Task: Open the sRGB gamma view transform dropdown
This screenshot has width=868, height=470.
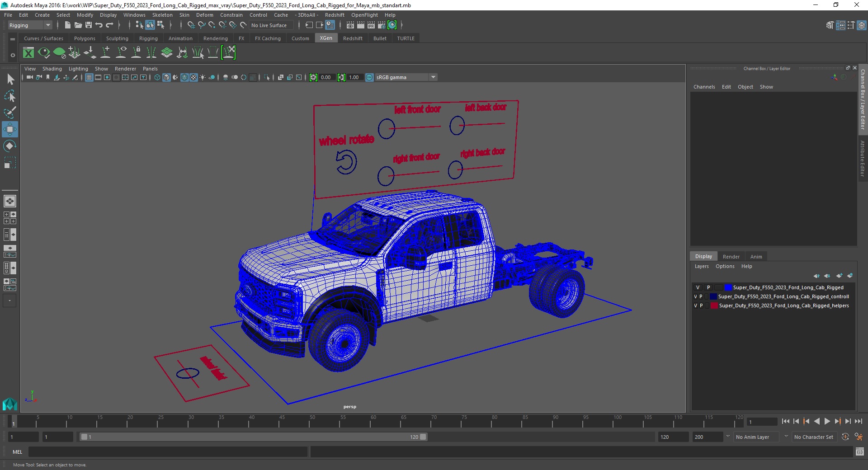Action: [406, 77]
